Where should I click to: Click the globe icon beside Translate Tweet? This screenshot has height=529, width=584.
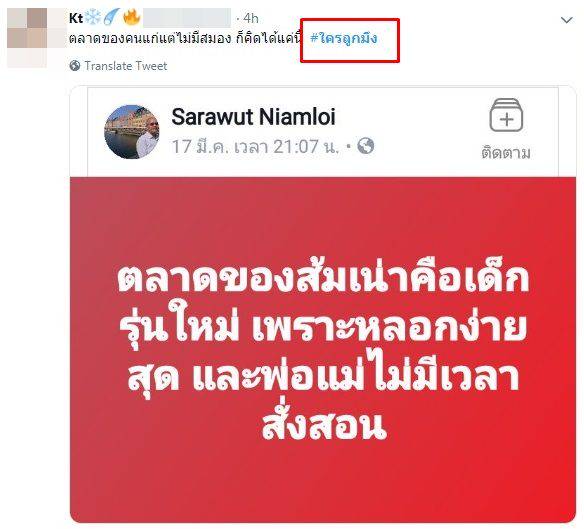coord(74,66)
